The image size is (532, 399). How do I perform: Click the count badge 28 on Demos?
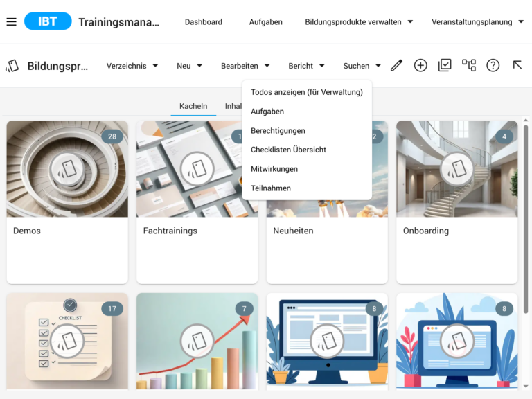point(112,136)
